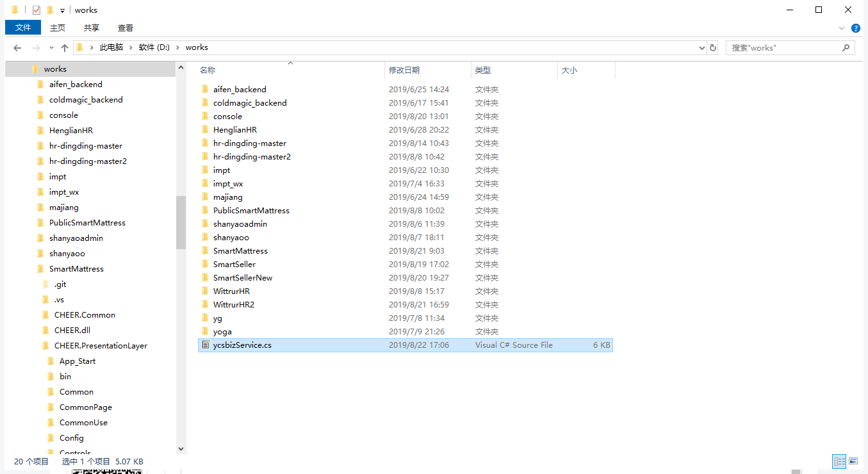Enable details view from the status bar

839,461
